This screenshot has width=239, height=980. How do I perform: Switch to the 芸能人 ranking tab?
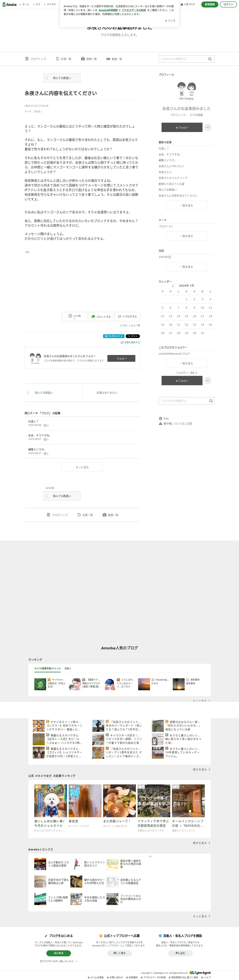pos(68,668)
